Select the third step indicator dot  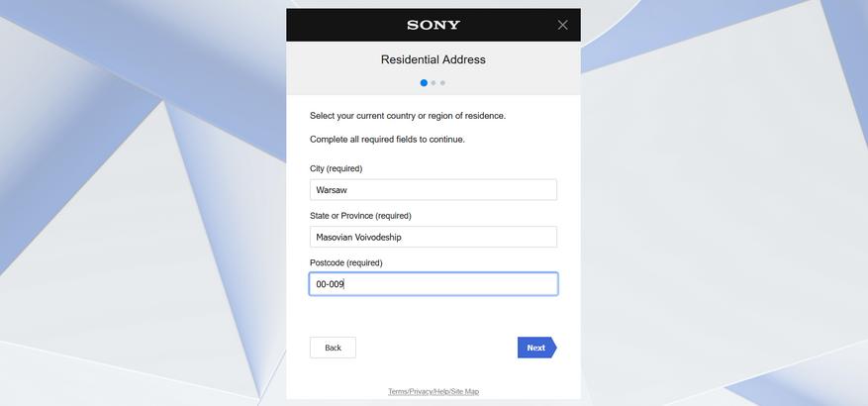coord(442,83)
